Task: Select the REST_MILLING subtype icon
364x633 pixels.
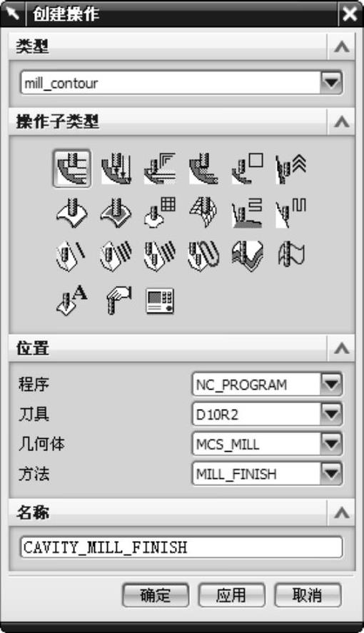Action: (204, 168)
